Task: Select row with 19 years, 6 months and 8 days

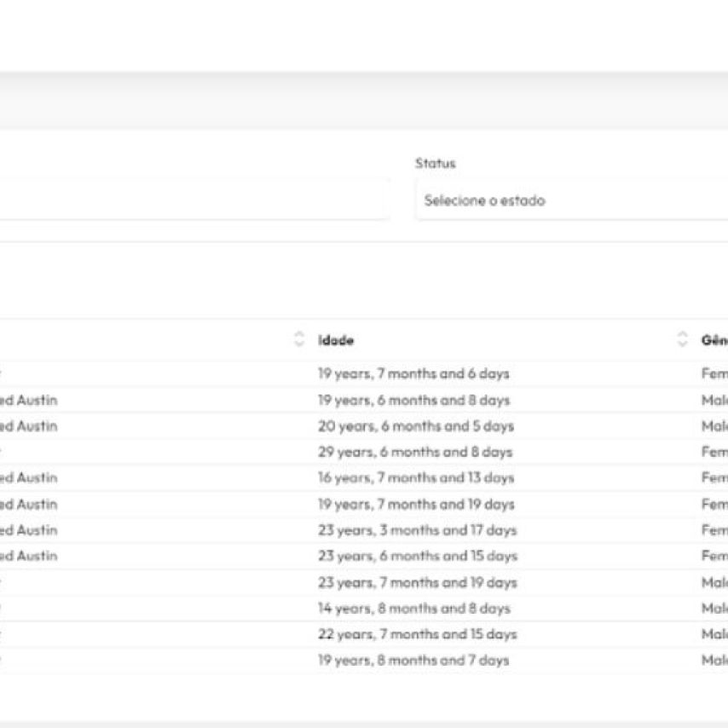Action: tap(413, 400)
